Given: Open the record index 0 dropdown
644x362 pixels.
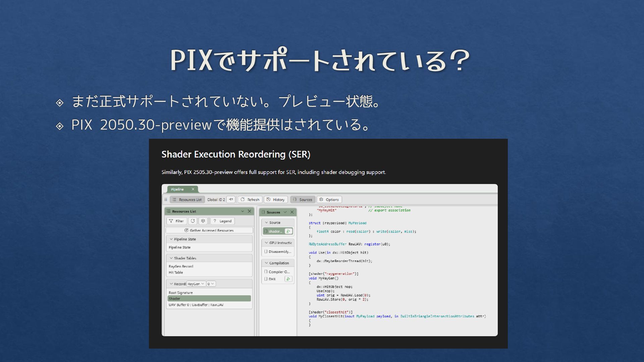Looking at the screenshot, I should tap(211, 284).
